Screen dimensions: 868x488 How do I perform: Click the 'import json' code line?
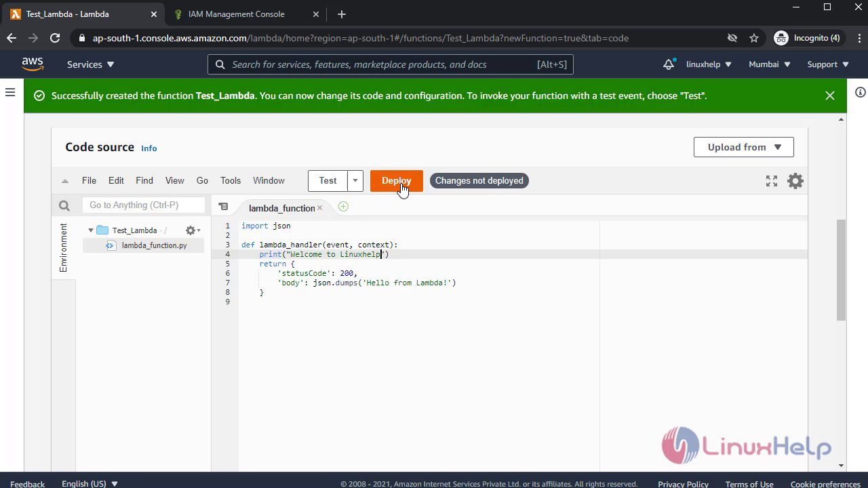[266, 226]
